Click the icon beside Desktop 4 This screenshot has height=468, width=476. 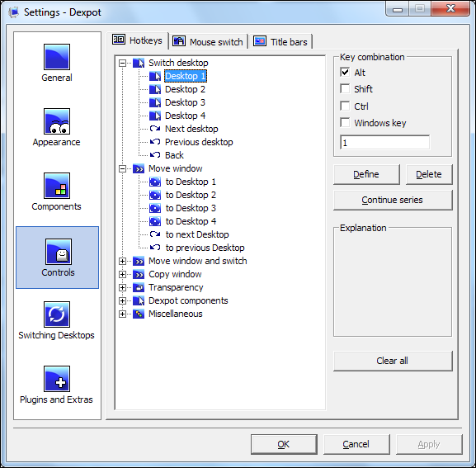155,116
